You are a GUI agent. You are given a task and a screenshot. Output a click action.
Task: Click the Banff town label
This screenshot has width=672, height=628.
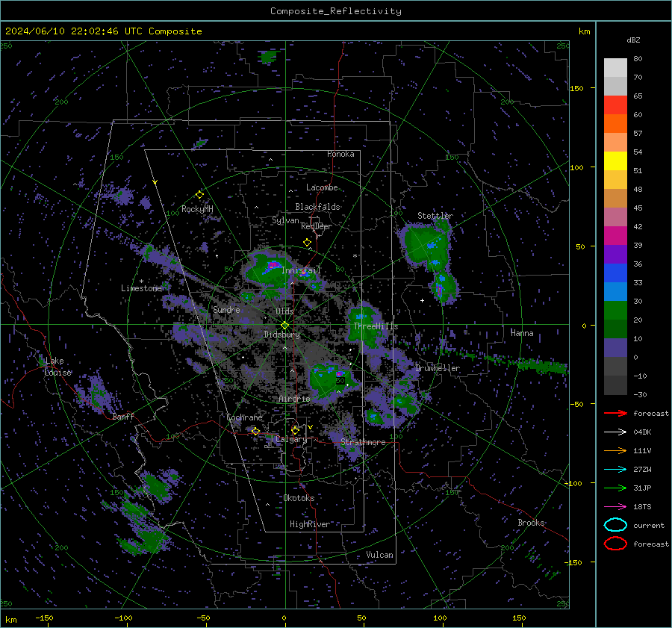123,416
